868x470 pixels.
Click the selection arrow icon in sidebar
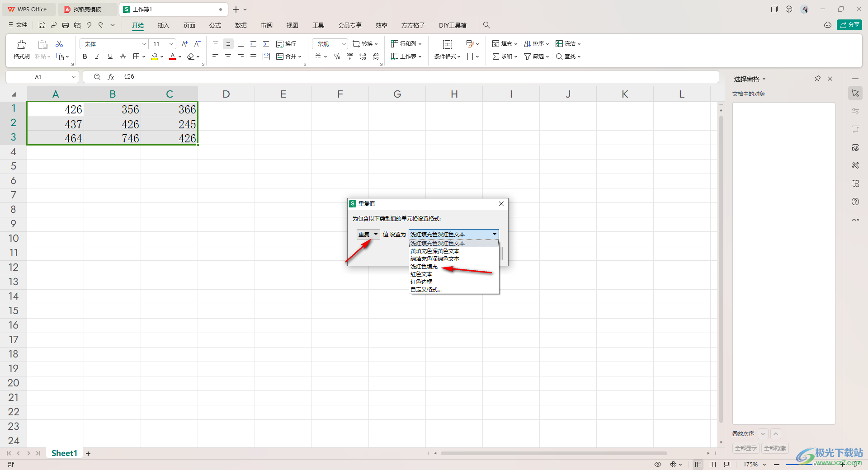pyautogui.click(x=855, y=93)
